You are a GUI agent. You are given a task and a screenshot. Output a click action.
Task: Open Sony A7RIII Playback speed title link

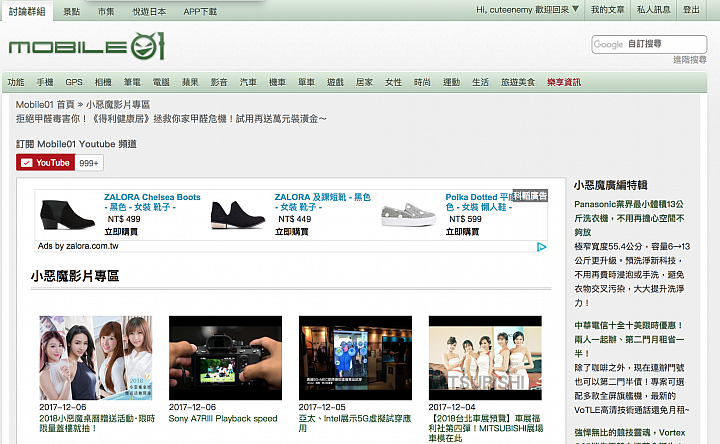pyautogui.click(x=223, y=419)
